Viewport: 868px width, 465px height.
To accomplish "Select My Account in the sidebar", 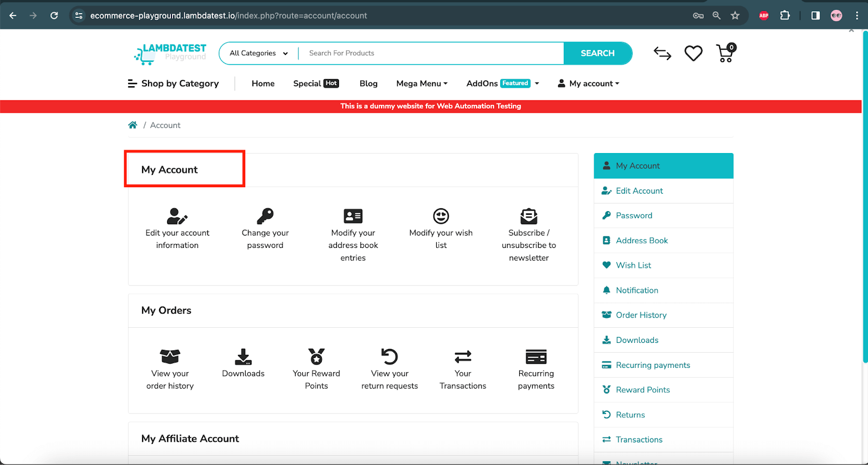I will 663,166.
